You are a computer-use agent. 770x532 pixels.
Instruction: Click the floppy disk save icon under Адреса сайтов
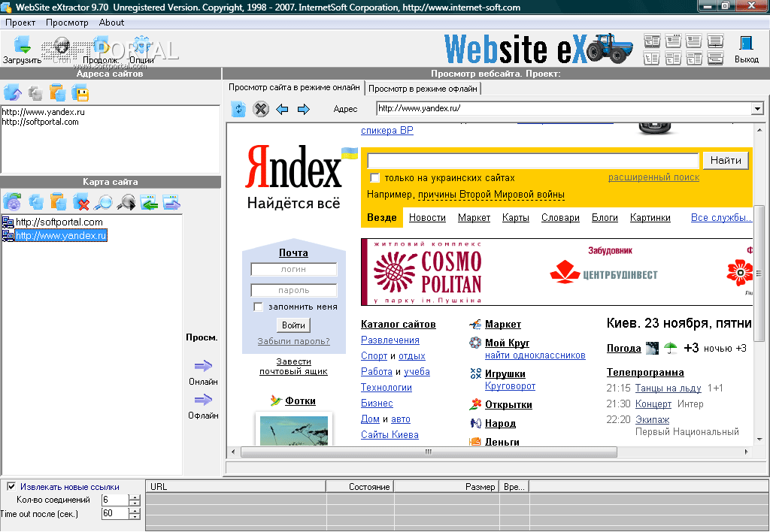coord(80,92)
